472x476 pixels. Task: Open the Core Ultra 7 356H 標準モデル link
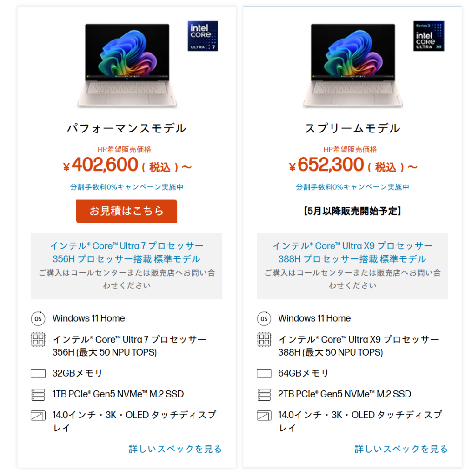pyautogui.click(x=126, y=252)
